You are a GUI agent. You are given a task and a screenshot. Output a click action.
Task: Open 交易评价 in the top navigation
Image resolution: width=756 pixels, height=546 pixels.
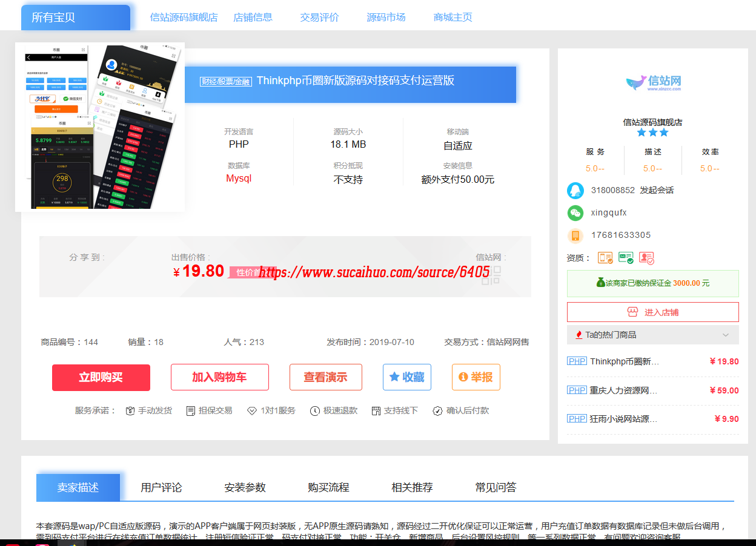point(320,18)
